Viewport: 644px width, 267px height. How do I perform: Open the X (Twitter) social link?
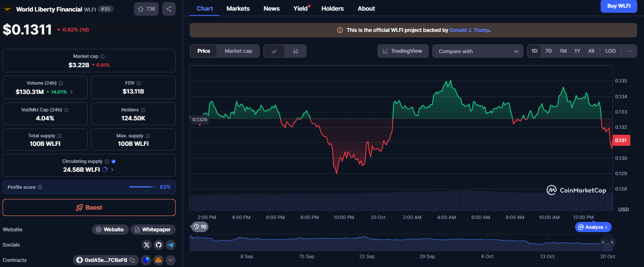[x=147, y=245]
